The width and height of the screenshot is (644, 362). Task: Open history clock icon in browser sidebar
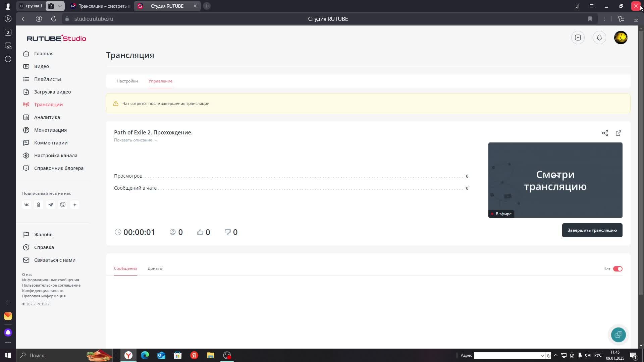pos(8,59)
